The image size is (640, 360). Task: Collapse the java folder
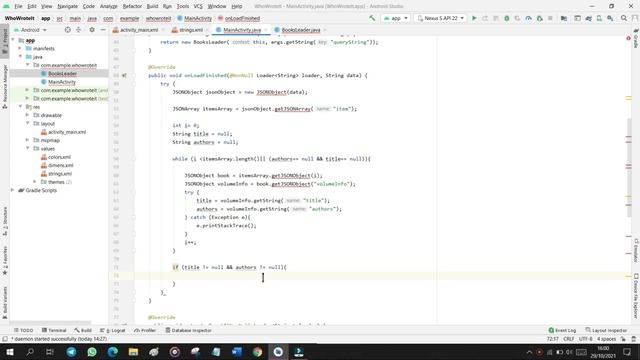coord(20,57)
